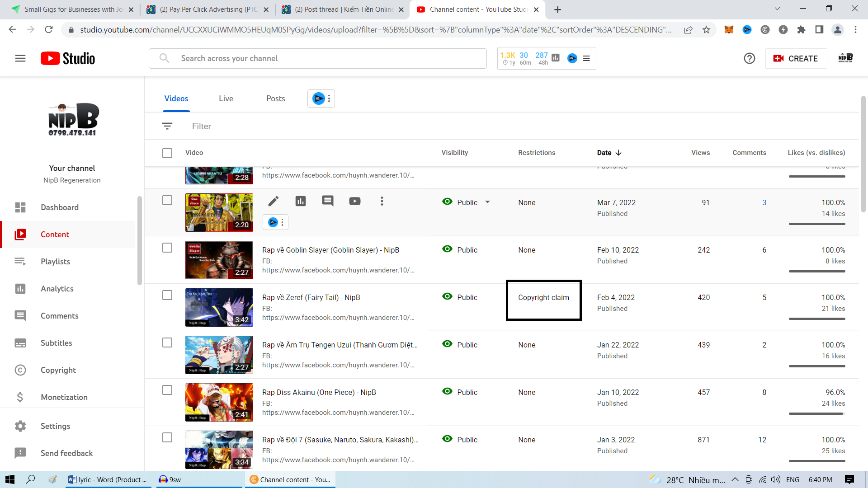868x488 pixels.
Task: Click the YouTube Studio logo
Action: [68, 58]
